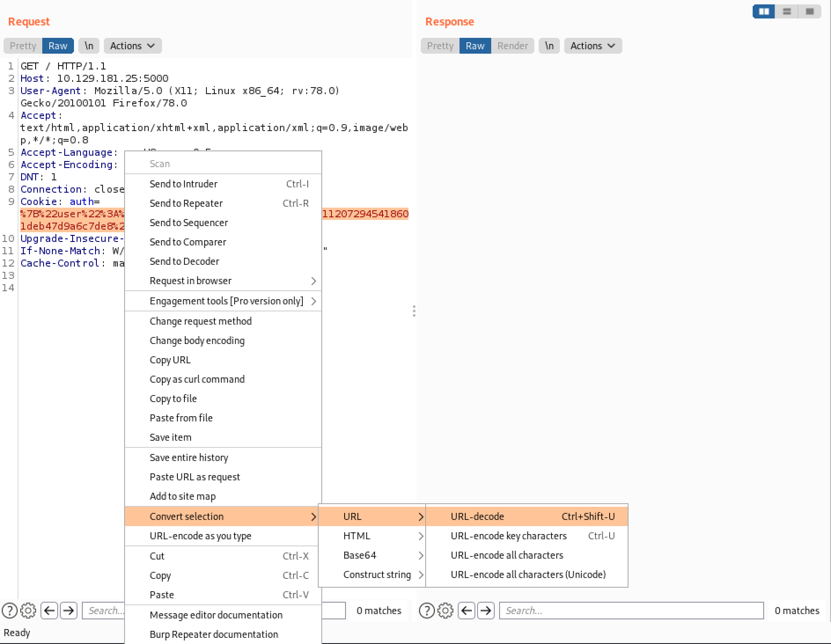This screenshot has width=831, height=644.
Task: Open Message editor documentation
Action: point(223,615)
